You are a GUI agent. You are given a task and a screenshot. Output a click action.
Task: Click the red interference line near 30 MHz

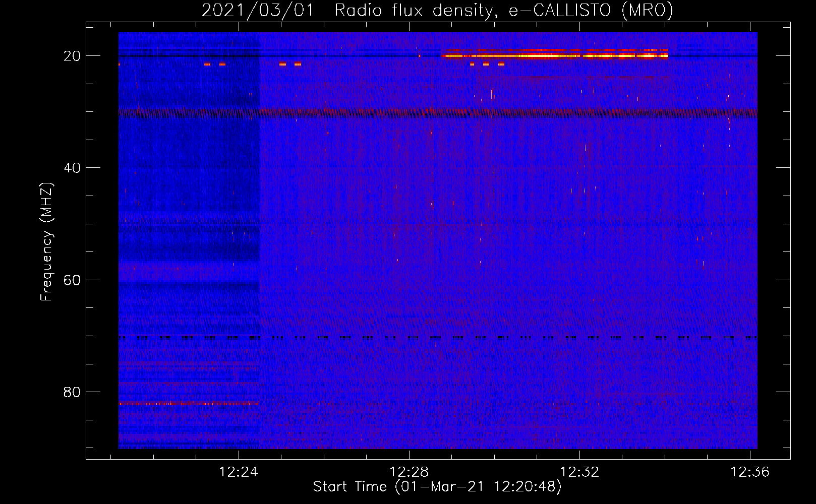pos(438,113)
